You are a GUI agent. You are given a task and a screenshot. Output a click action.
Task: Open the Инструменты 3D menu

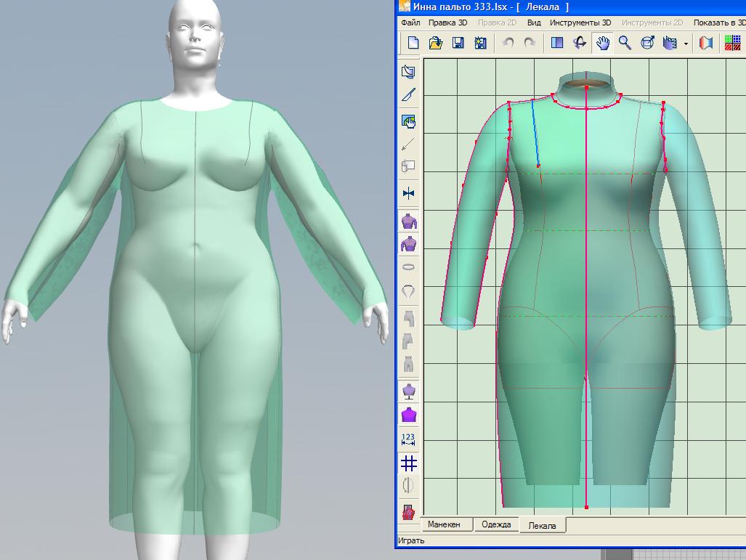tap(580, 23)
